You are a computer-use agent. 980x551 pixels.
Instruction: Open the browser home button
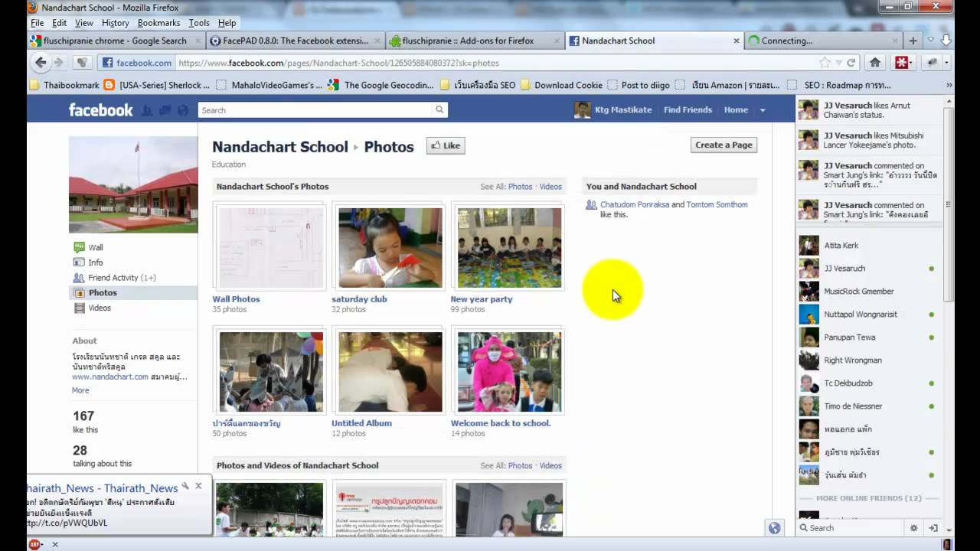874,63
